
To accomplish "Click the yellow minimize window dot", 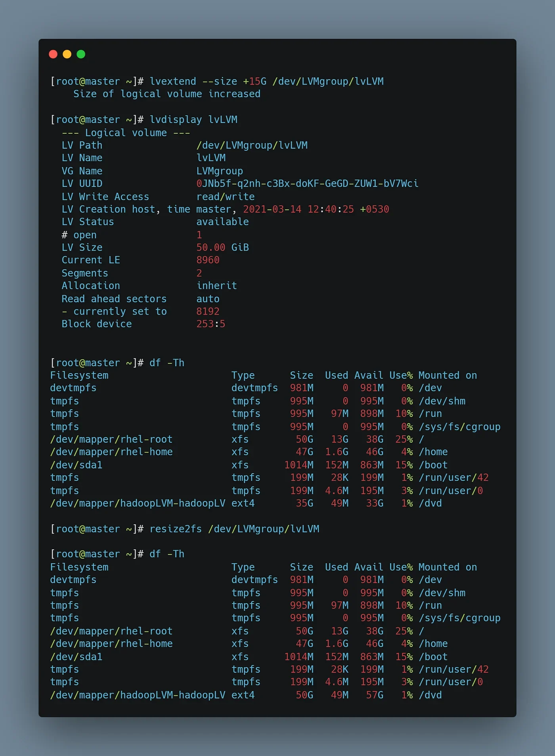I will coord(67,54).
